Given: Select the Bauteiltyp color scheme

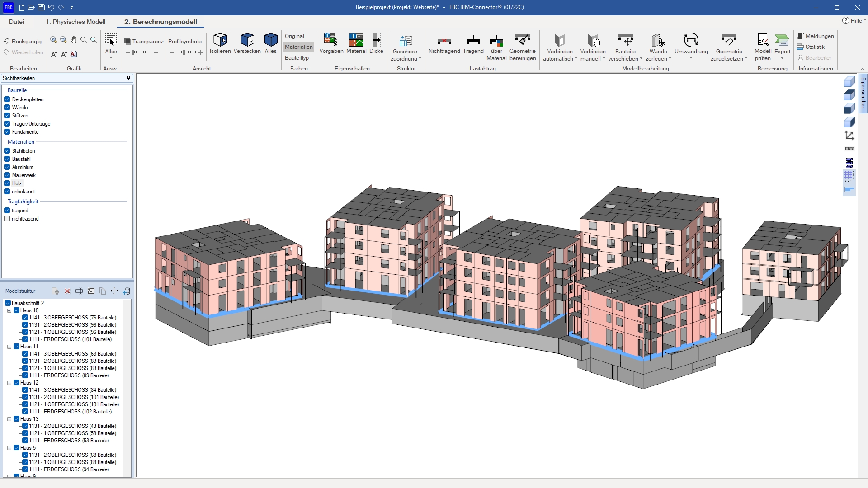Looking at the screenshot, I should point(297,58).
